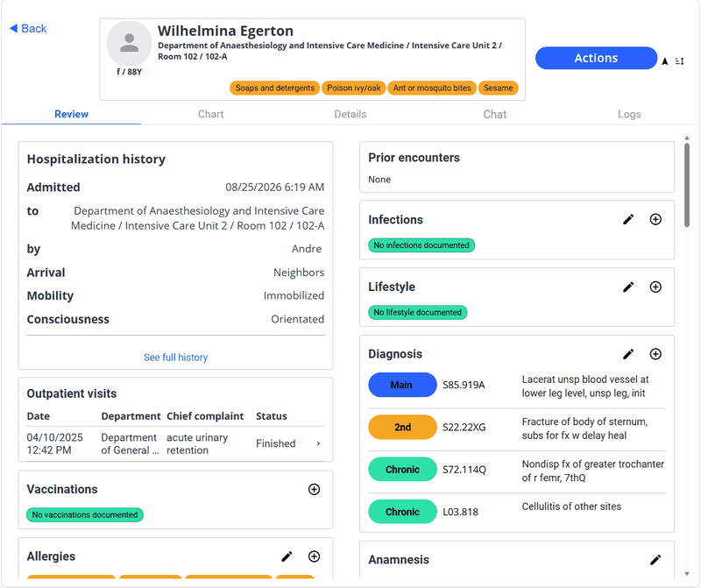Click the Orientated consciousness value

(297, 319)
